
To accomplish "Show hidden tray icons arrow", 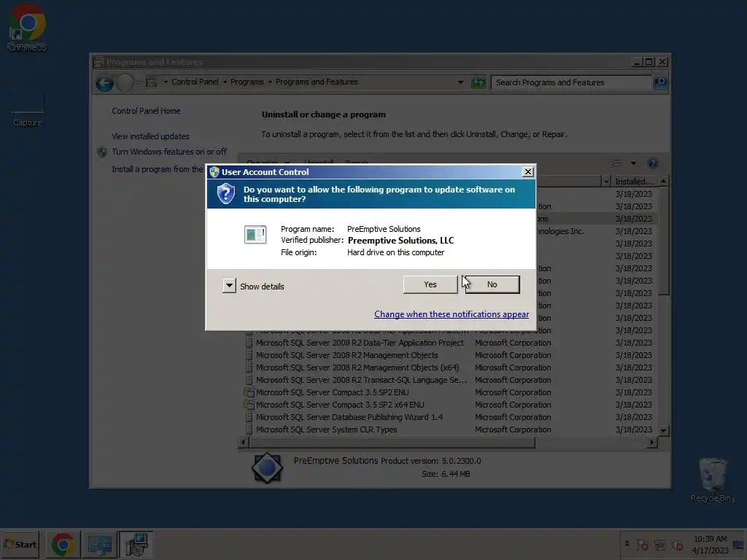I will (627, 544).
